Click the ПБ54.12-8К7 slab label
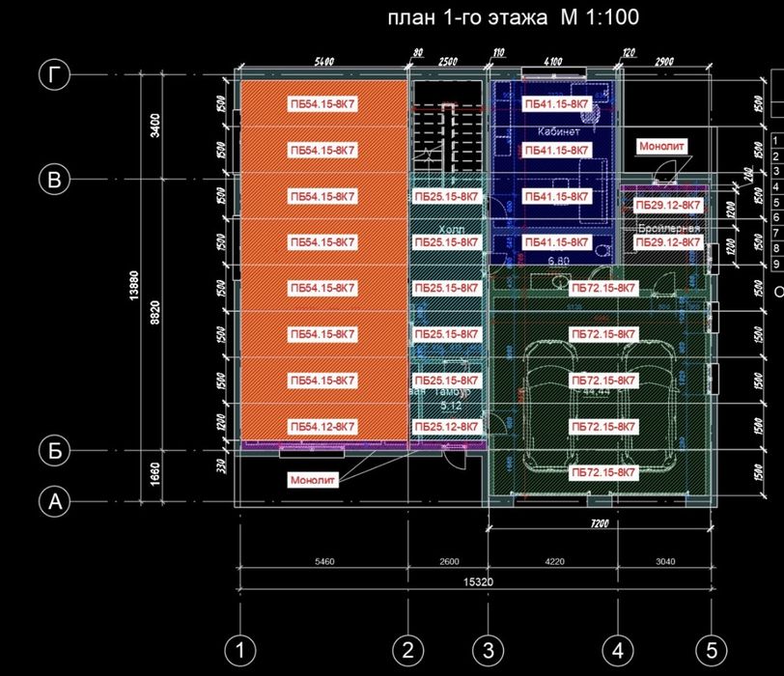 pyautogui.click(x=322, y=427)
